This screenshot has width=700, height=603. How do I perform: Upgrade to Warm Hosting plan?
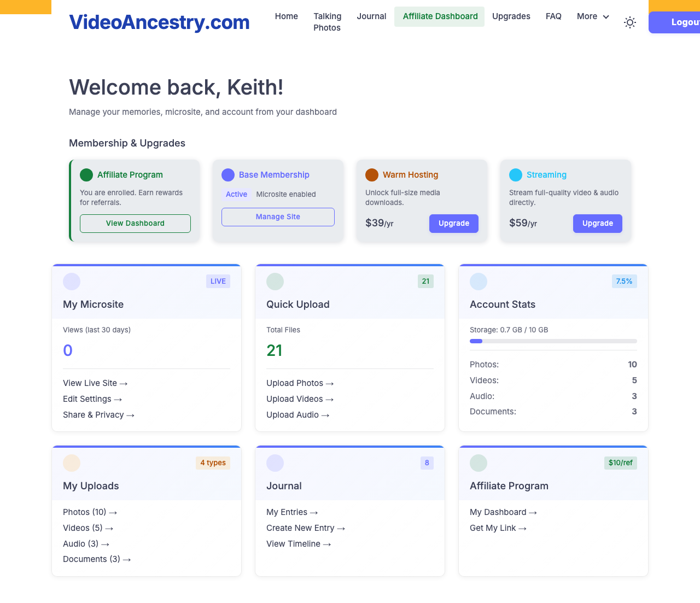(453, 224)
